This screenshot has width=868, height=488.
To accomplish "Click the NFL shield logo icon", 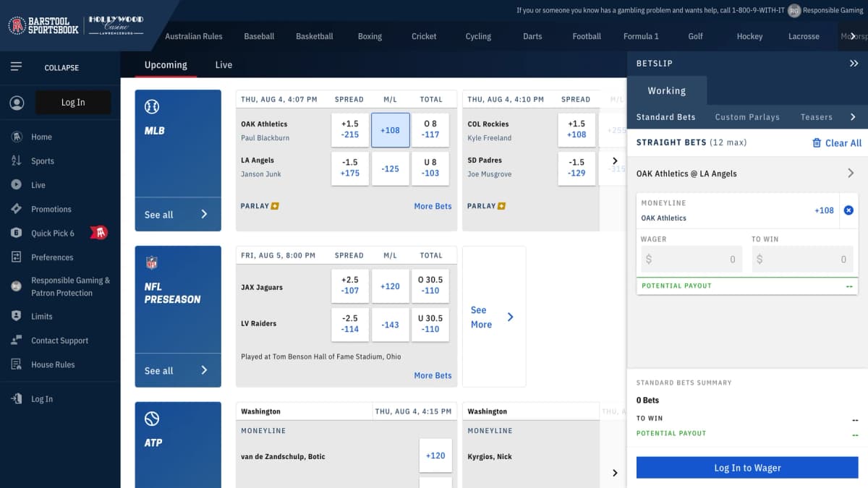I will [152, 262].
